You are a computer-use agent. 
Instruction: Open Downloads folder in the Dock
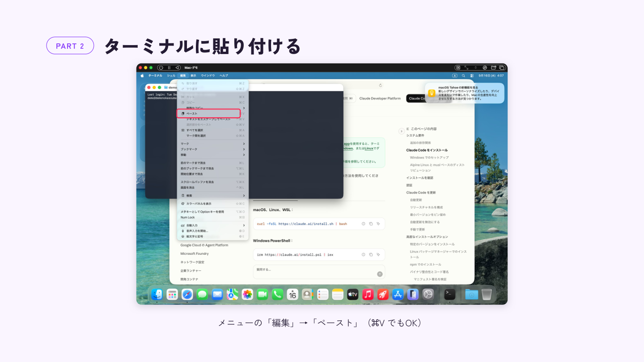point(471,294)
